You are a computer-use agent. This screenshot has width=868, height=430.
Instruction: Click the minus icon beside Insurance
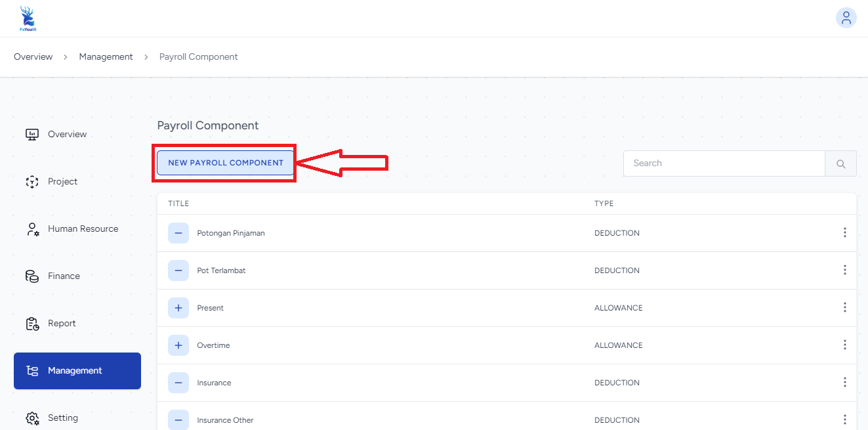click(x=178, y=383)
